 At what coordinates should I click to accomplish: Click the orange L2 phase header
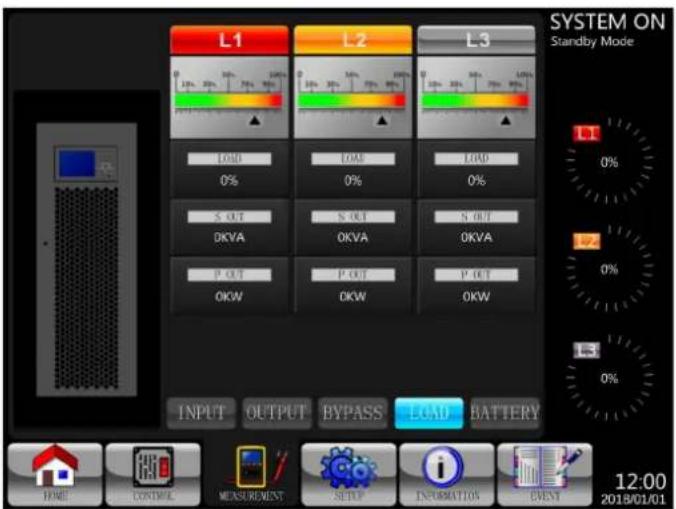pos(353,40)
